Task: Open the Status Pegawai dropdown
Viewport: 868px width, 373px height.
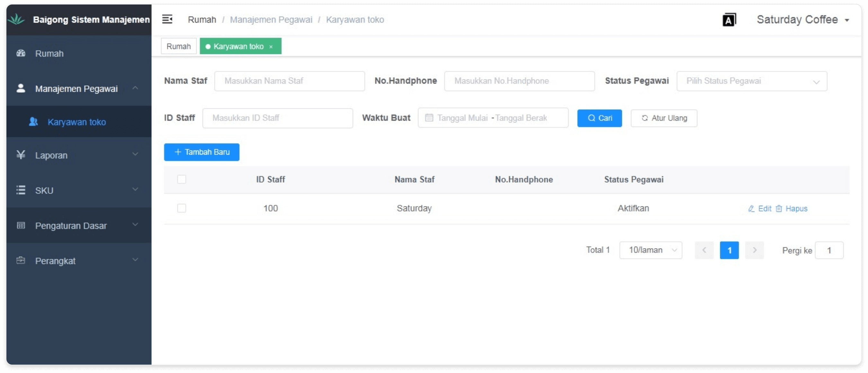Action: coord(751,81)
